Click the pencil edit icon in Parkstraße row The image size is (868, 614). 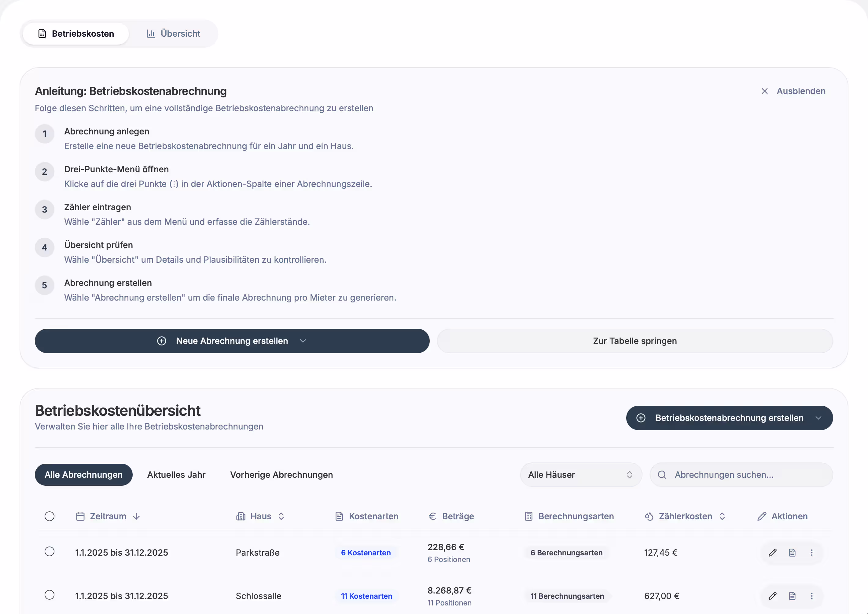[772, 552]
